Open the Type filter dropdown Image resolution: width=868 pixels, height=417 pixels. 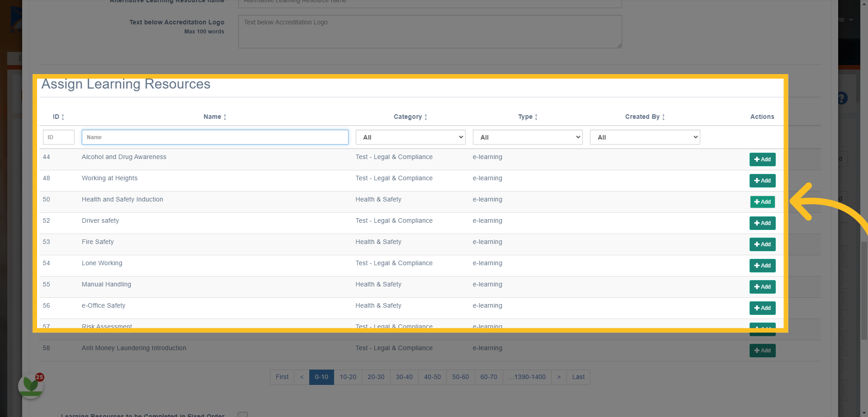point(528,137)
